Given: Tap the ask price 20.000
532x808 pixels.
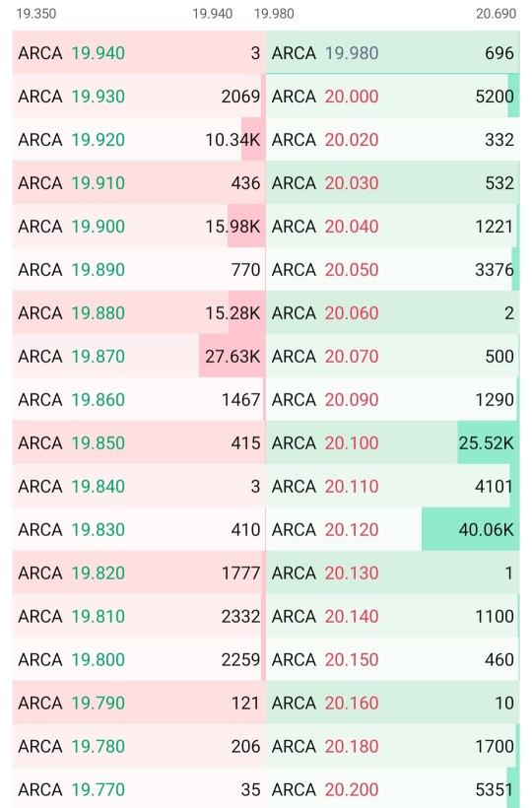Looking at the screenshot, I should pos(352,97).
